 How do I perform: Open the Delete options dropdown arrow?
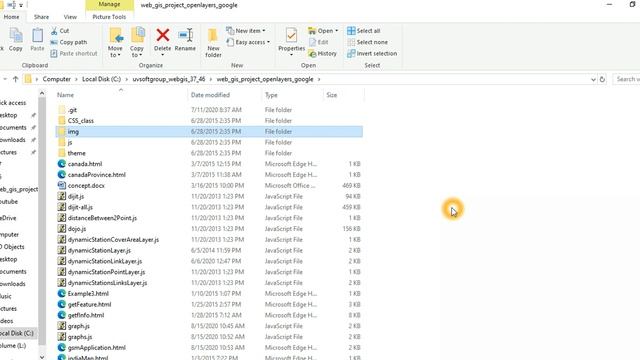(x=162, y=55)
